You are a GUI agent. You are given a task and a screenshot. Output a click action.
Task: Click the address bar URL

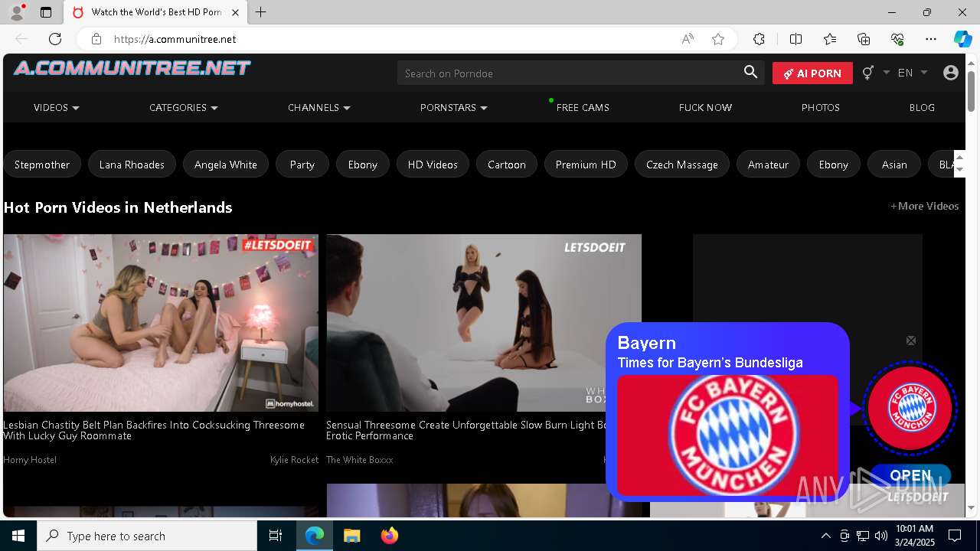click(175, 39)
